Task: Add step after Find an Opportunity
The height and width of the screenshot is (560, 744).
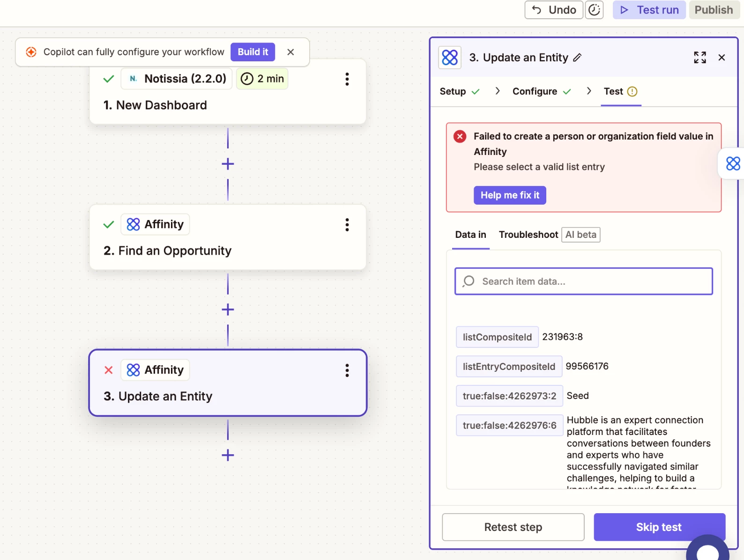Action: pos(228,309)
